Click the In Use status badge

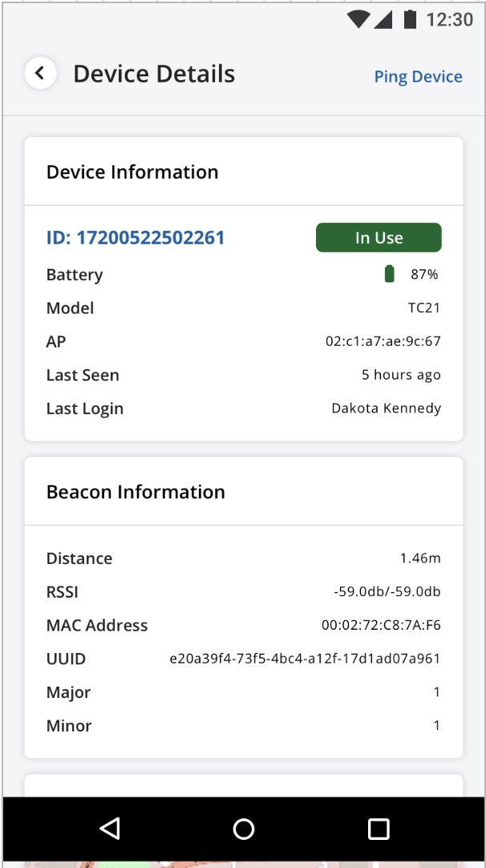coord(379,237)
